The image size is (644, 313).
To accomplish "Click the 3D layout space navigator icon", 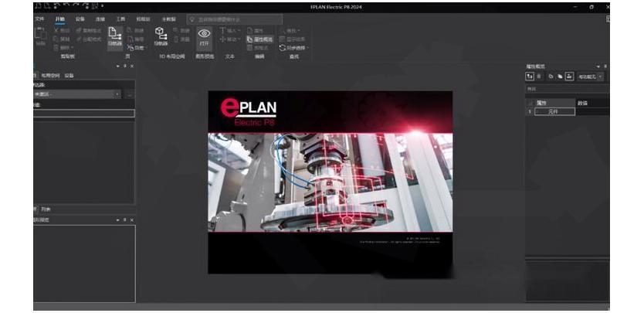I will point(160,35).
